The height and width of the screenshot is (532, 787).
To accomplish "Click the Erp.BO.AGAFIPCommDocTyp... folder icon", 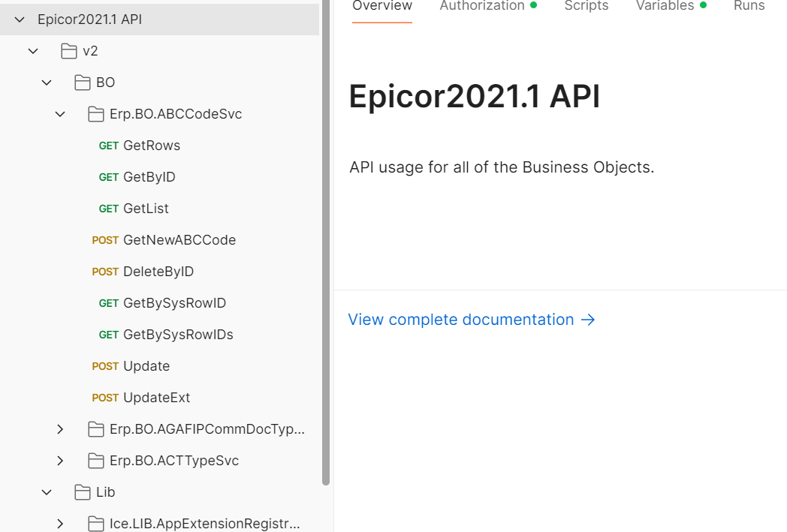I will pos(96,429).
